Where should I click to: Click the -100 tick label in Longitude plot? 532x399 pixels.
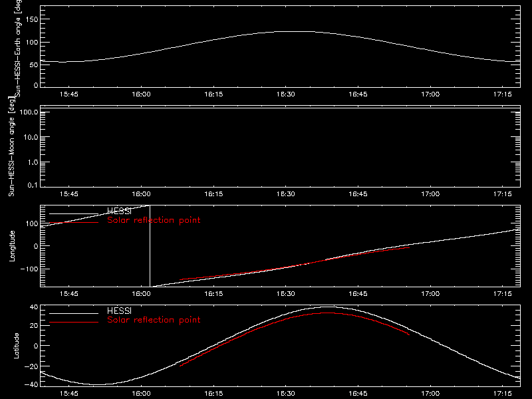pyautogui.click(x=29, y=269)
